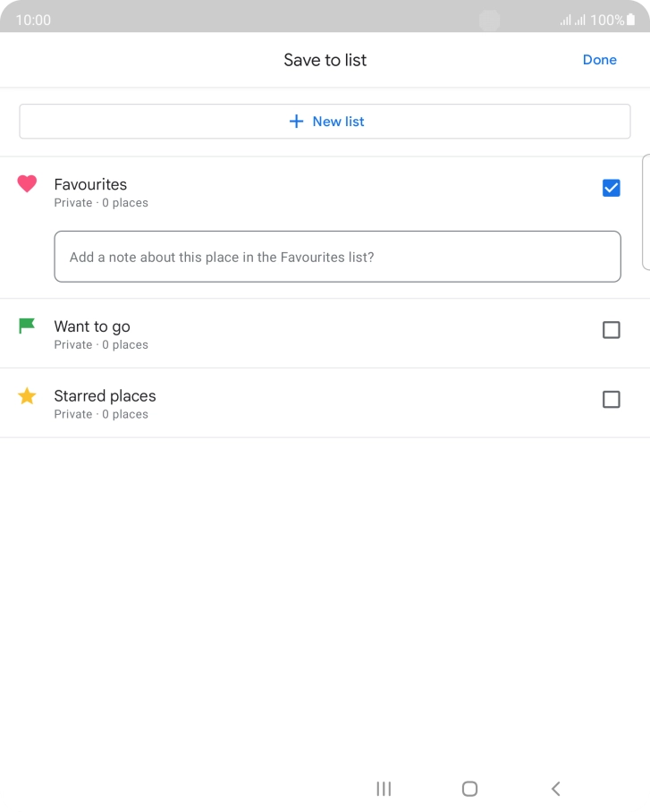Screen dimensions: 650x812
Task: Tap the green flag Want to go icon
Action: [27, 326]
